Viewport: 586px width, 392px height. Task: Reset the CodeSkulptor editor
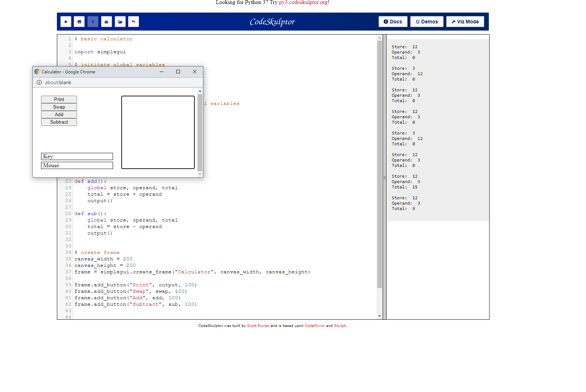coord(133,22)
